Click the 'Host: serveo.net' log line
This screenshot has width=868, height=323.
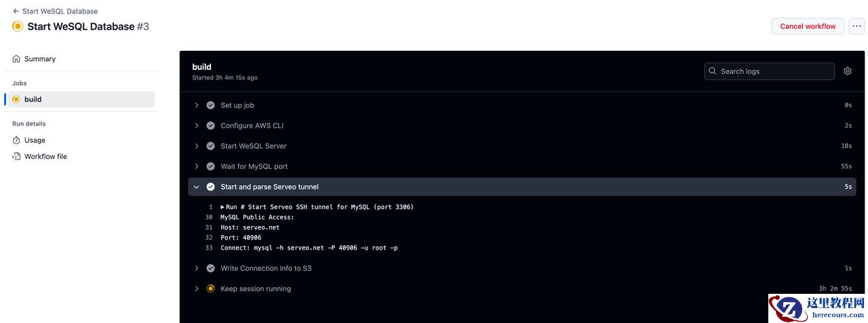pos(250,227)
